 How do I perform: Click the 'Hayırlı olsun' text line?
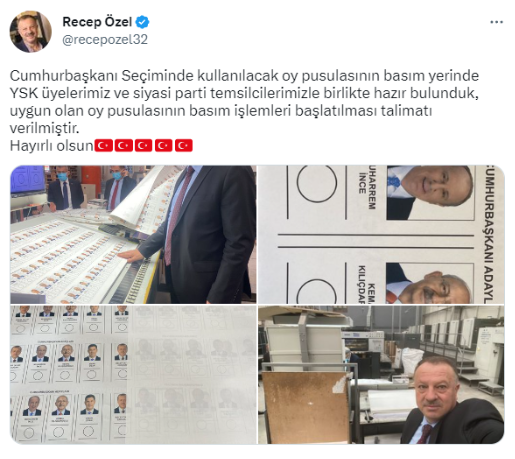tap(51, 146)
